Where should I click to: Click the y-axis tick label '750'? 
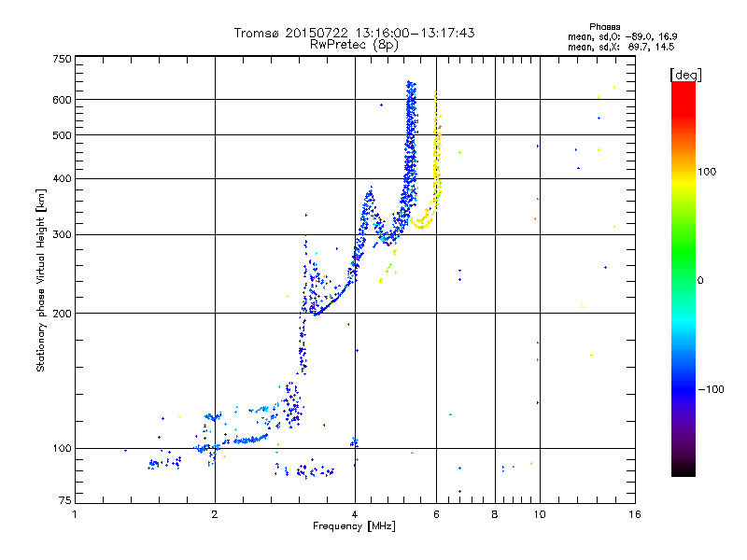(62, 59)
